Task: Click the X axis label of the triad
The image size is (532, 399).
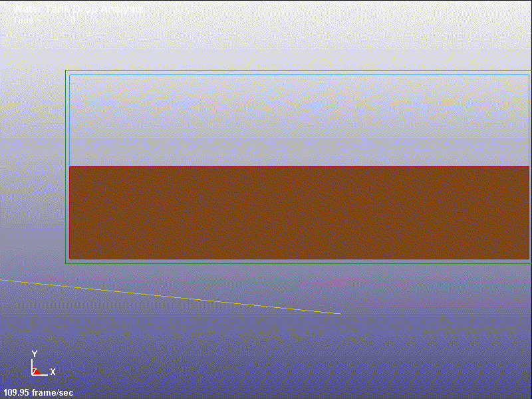Action: click(x=53, y=372)
